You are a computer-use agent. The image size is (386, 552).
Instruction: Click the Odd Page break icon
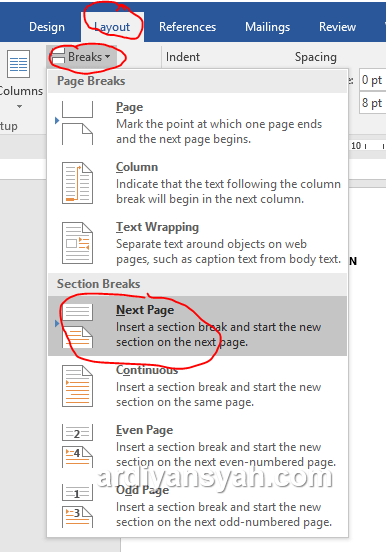77,506
